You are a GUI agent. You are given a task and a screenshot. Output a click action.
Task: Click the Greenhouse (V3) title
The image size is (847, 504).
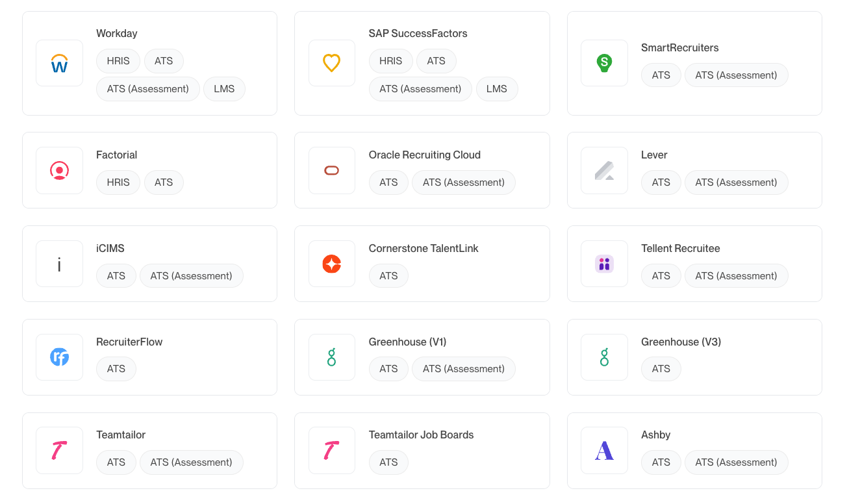tap(681, 342)
